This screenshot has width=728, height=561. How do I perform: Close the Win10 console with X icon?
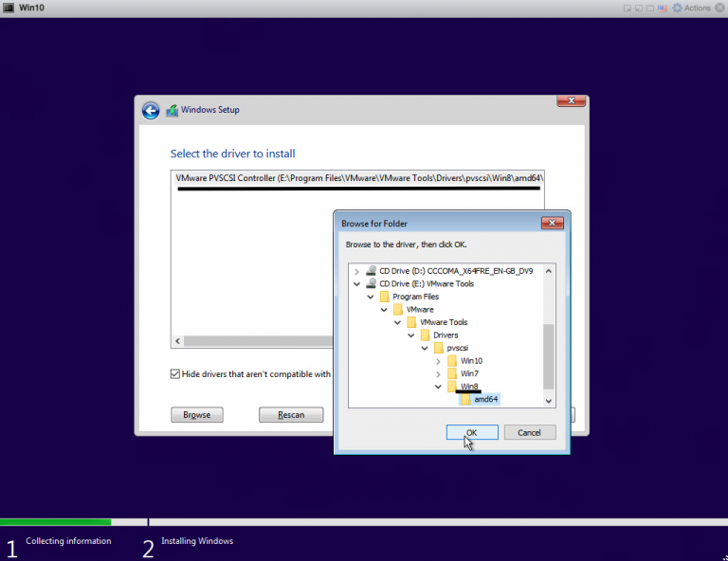click(720, 8)
